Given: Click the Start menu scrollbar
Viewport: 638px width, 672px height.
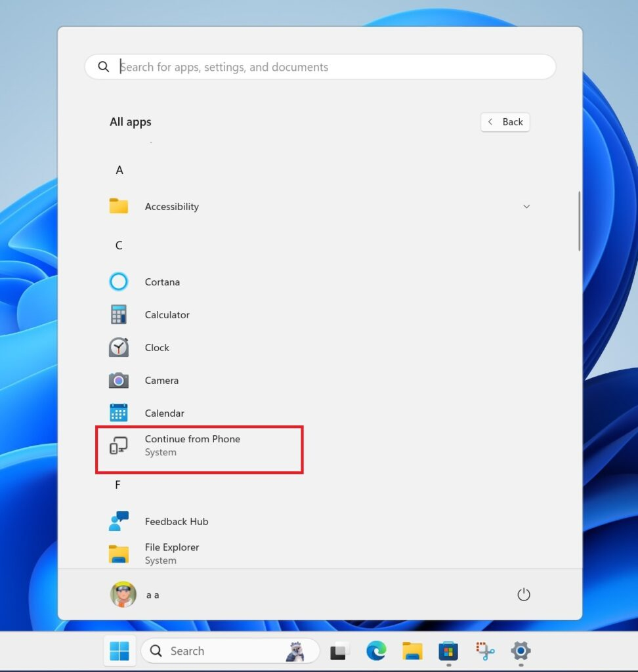Looking at the screenshot, I should click(580, 220).
